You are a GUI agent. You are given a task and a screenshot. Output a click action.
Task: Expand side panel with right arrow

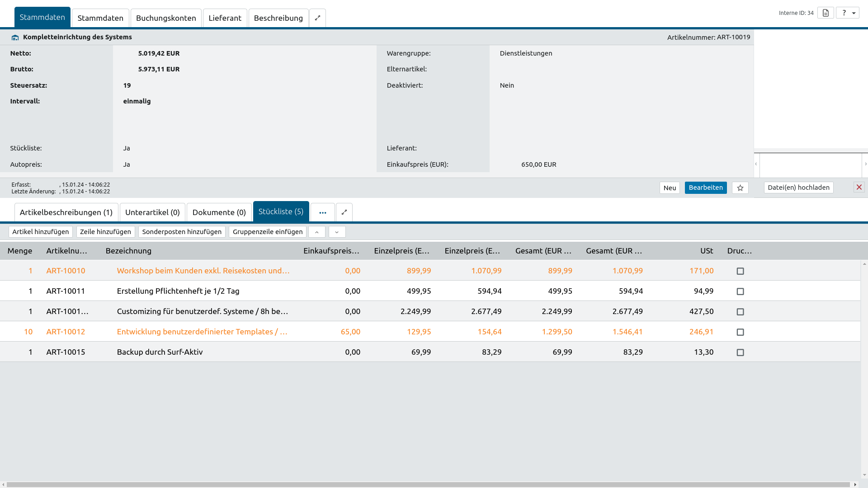[x=865, y=164]
